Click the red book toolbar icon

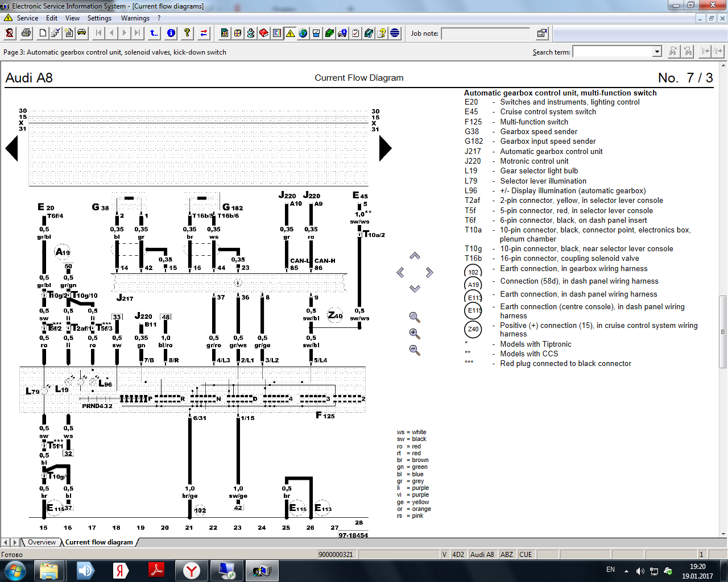264,33
